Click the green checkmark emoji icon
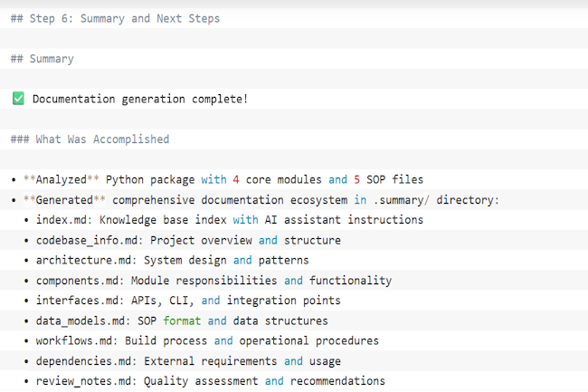588x392 pixels. click(18, 99)
